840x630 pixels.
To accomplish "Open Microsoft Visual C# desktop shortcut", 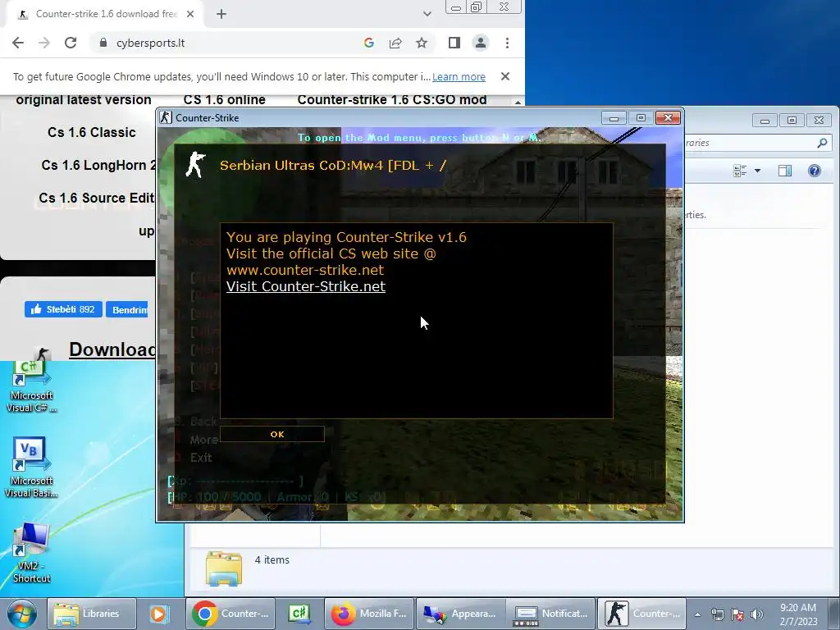I will 32,387.
